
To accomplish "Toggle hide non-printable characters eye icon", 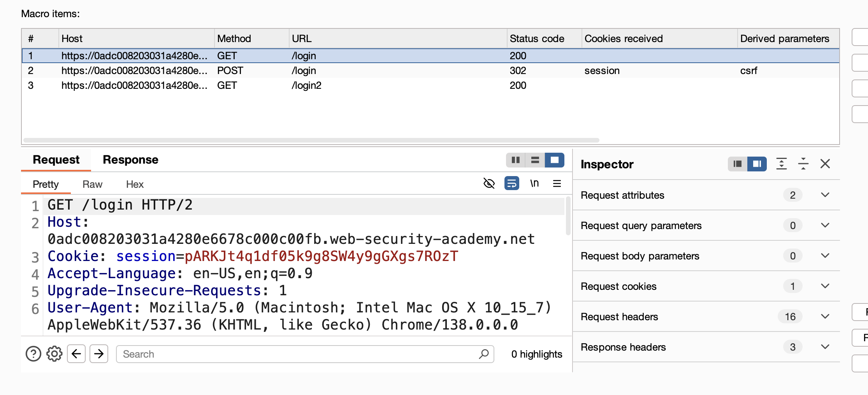I will click(x=489, y=183).
